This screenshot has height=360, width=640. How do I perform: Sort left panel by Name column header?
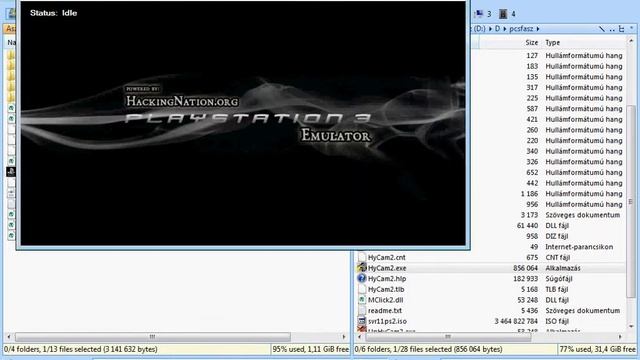point(11,42)
